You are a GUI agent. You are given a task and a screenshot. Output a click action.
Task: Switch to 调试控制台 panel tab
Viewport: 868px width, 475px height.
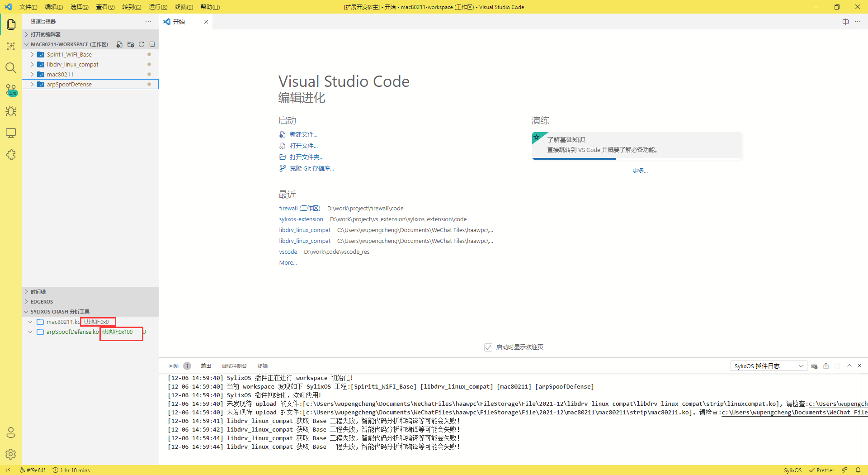(x=234, y=366)
